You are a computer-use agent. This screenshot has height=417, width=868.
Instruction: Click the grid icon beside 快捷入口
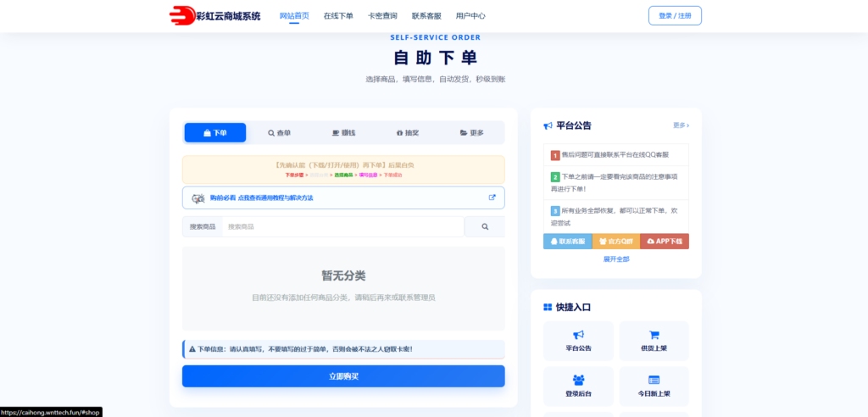(x=548, y=308)
